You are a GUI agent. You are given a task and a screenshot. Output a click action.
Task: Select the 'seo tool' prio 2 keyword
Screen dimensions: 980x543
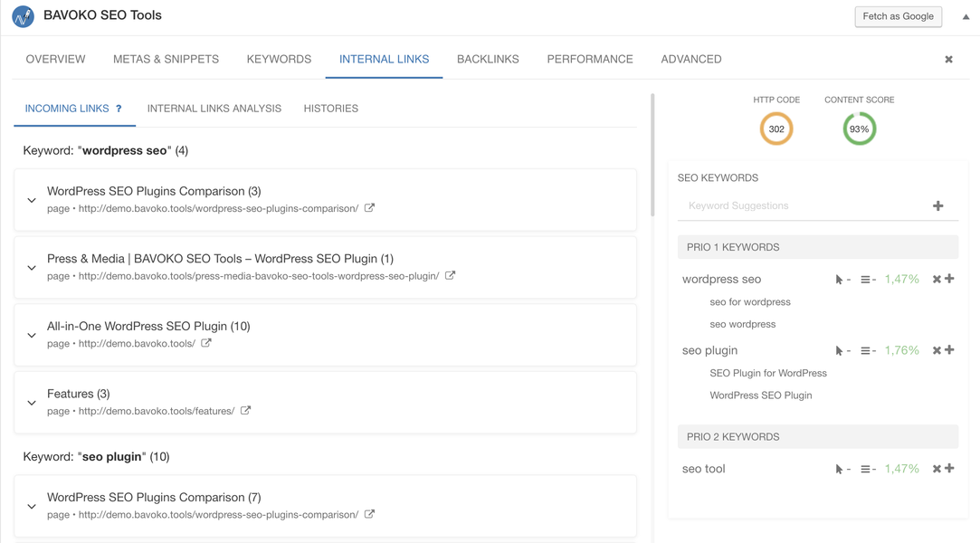pyautogui.click(x=703, y=469)
